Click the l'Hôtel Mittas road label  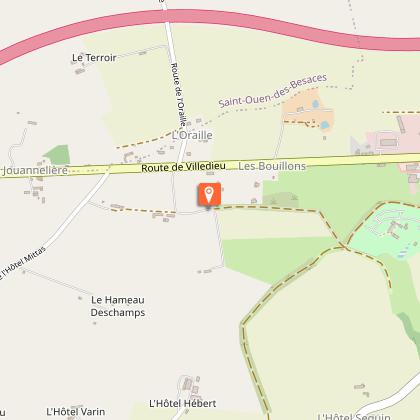[22, 263]
